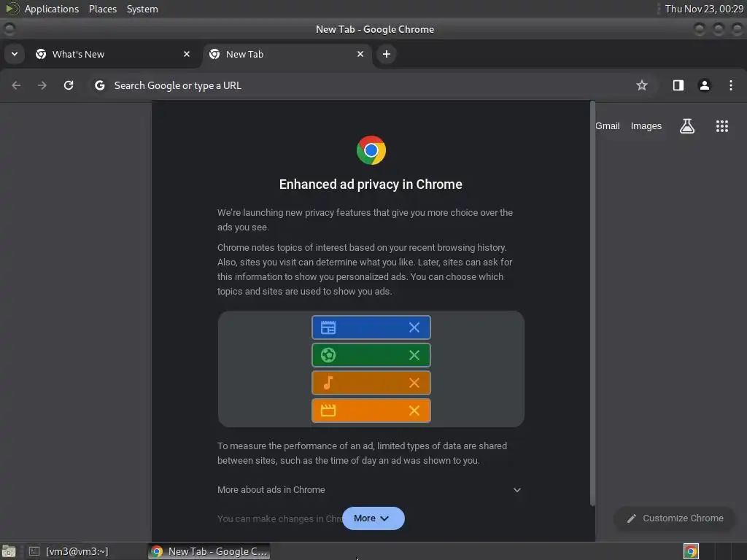Click the New Tab - Google Chrome taskbar item
The image size is (747, 560).
209,551
